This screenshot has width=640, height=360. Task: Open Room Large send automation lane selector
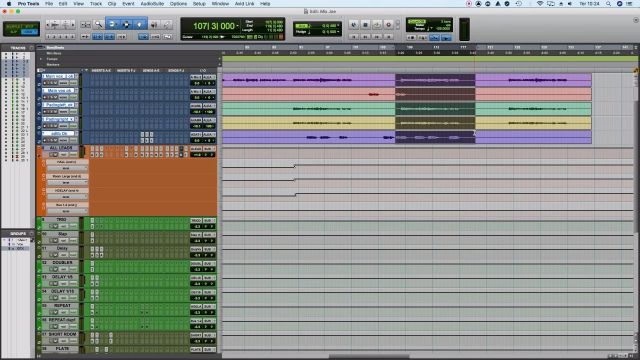pos(66,182)
